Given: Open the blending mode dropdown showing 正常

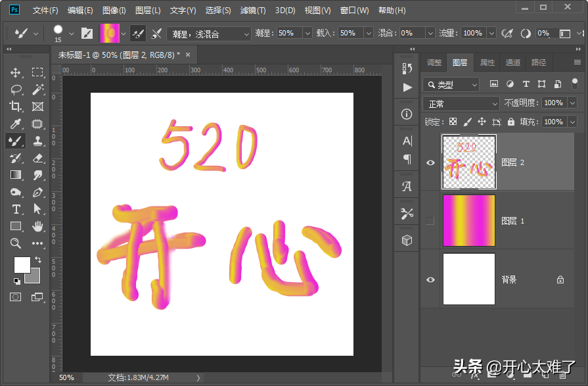Looking at the screenshot, I should [460, 103].
